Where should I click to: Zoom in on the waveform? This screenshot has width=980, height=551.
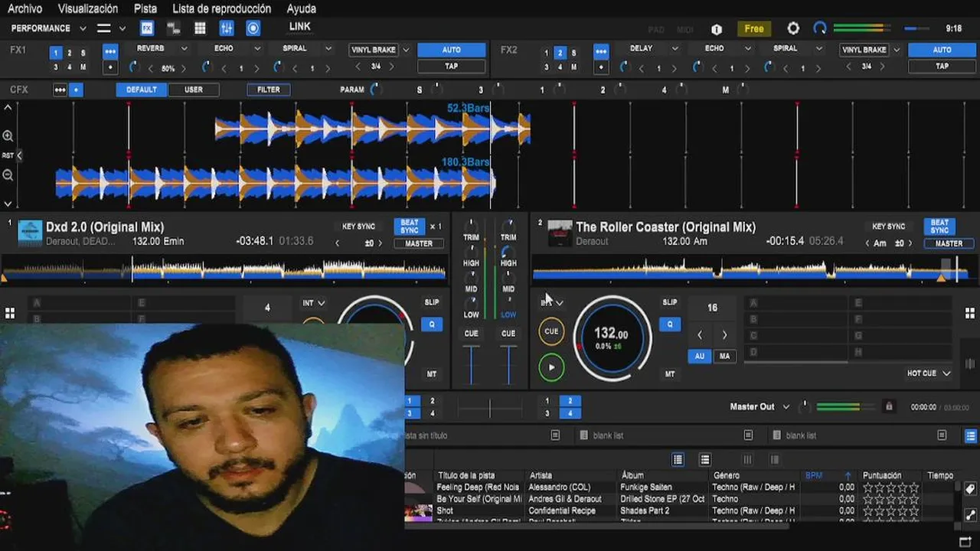(8, 136)
